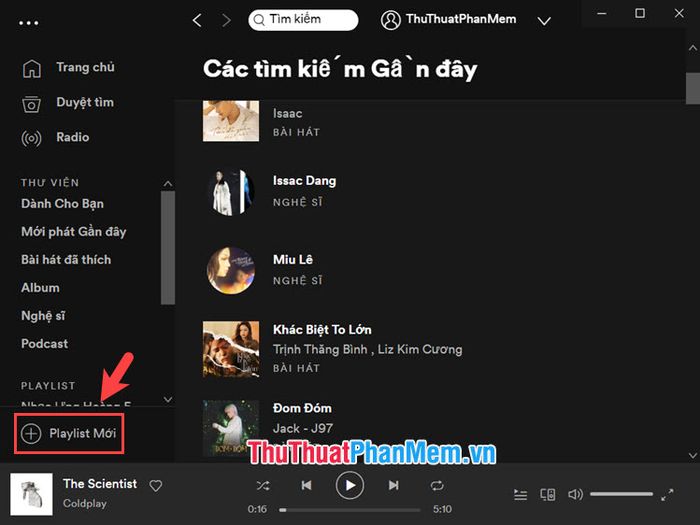Open the ThuThuatPhanMem account dropdown

point(544,21)
